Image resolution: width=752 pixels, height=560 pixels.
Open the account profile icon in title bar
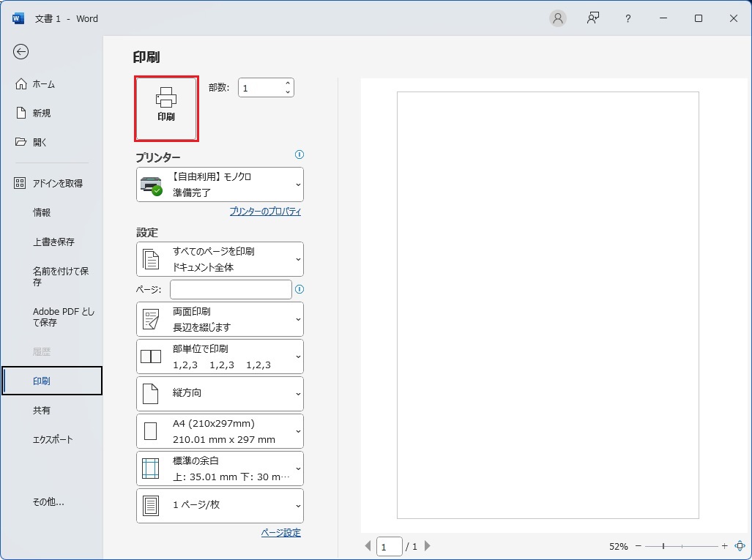click(x=558, y=18)
